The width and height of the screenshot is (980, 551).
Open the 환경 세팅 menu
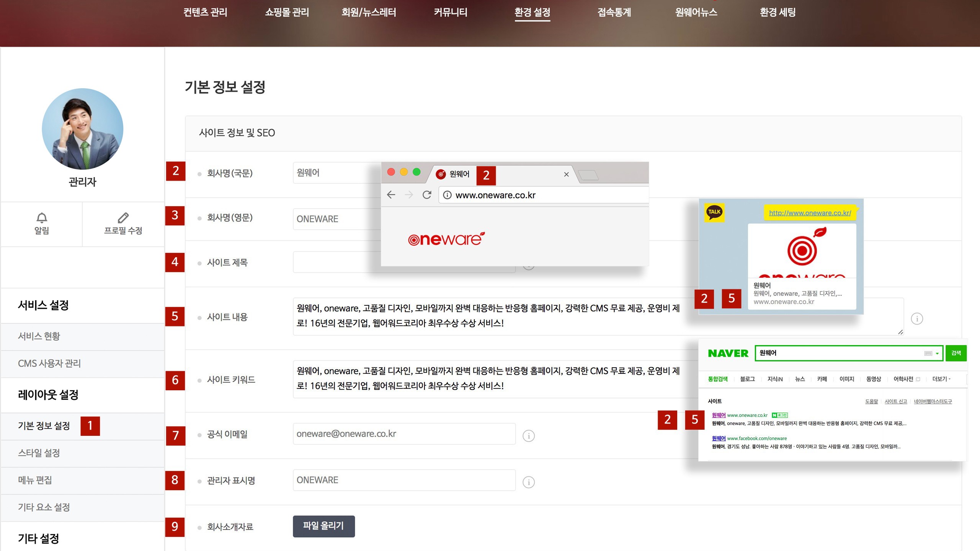777,12
